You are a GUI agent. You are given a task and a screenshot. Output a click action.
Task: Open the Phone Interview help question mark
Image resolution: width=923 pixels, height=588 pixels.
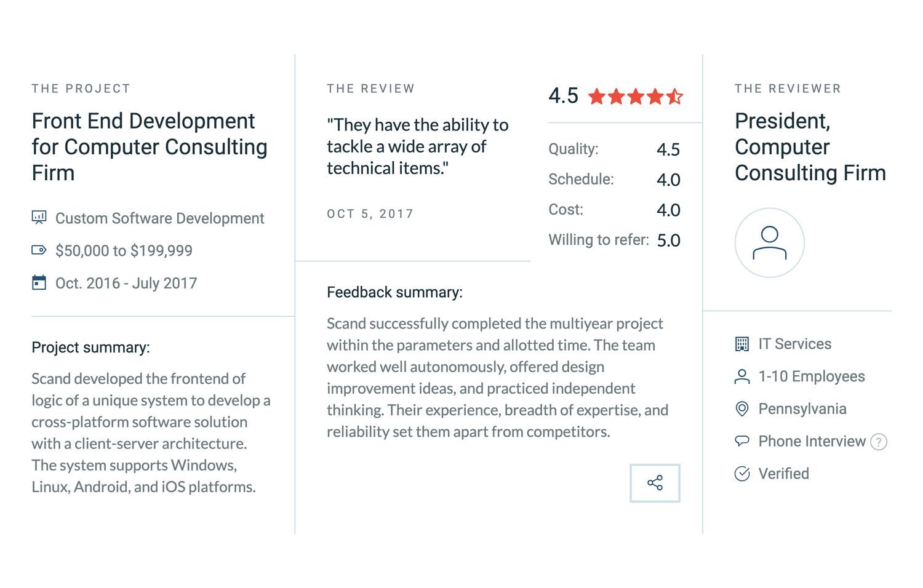879,442
